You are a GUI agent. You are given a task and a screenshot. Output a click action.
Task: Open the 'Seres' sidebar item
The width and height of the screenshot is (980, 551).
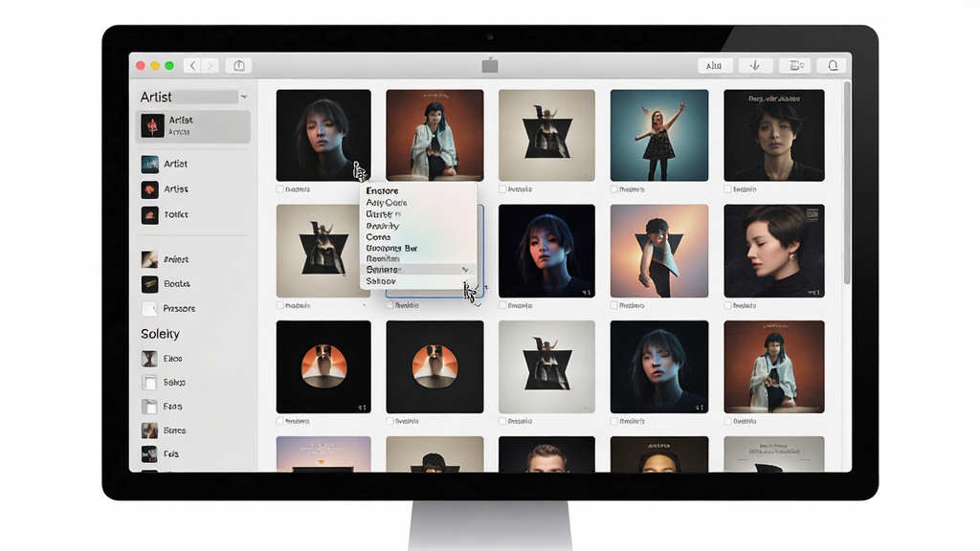click(x=164, y=430)
